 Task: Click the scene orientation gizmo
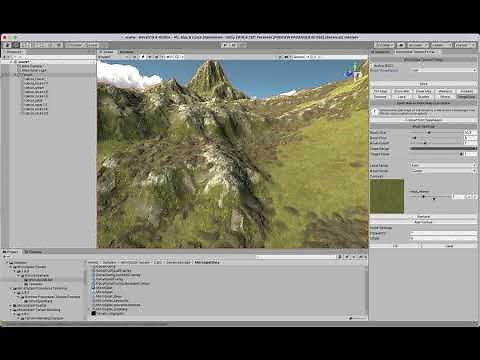(x=354, y=72)
